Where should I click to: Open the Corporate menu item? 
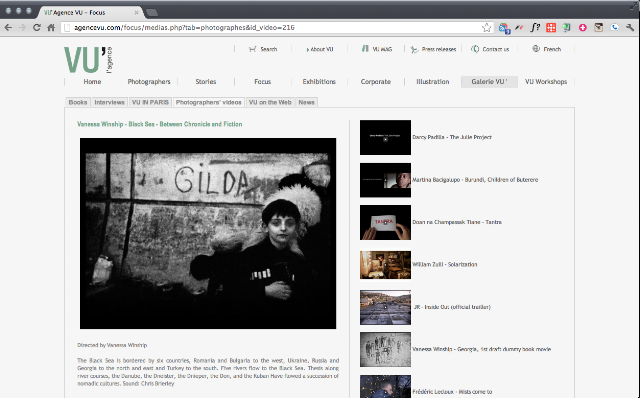coord(376,82)
